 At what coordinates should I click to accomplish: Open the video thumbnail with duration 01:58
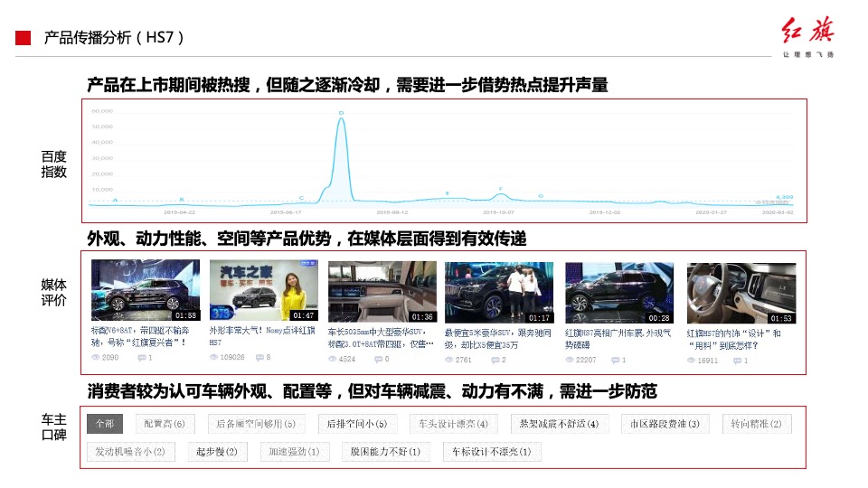146,290
